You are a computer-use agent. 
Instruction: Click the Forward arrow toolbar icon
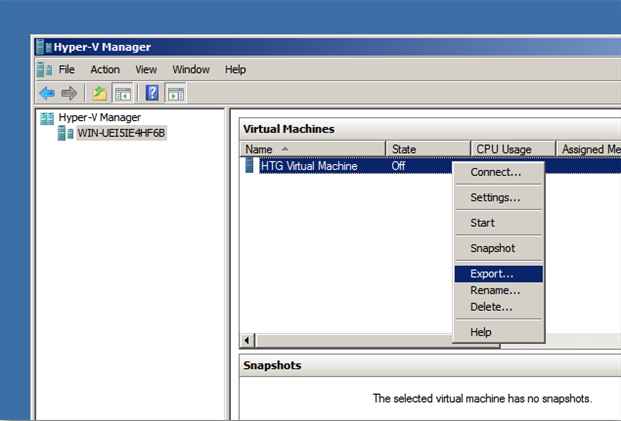click(x=69, y=93)
